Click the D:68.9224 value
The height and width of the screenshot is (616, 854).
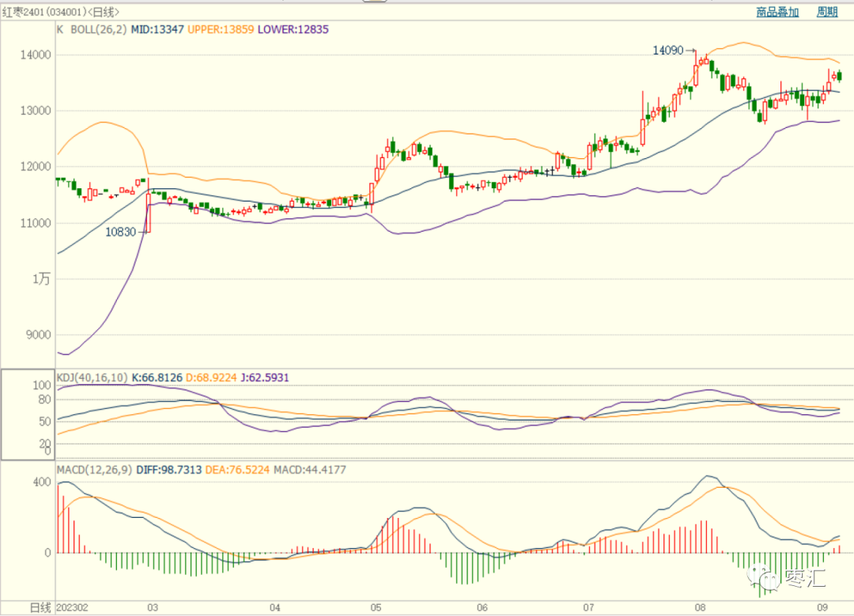pos(211,377)
